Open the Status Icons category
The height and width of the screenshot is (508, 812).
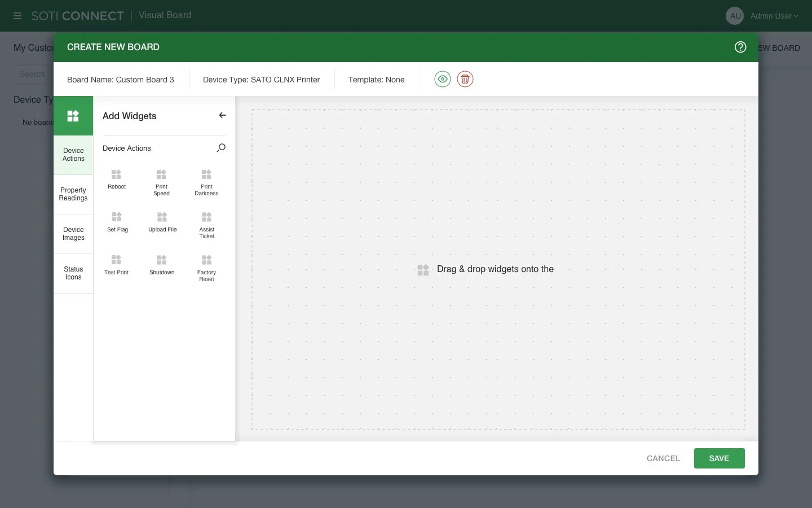[x=73, y=273]
